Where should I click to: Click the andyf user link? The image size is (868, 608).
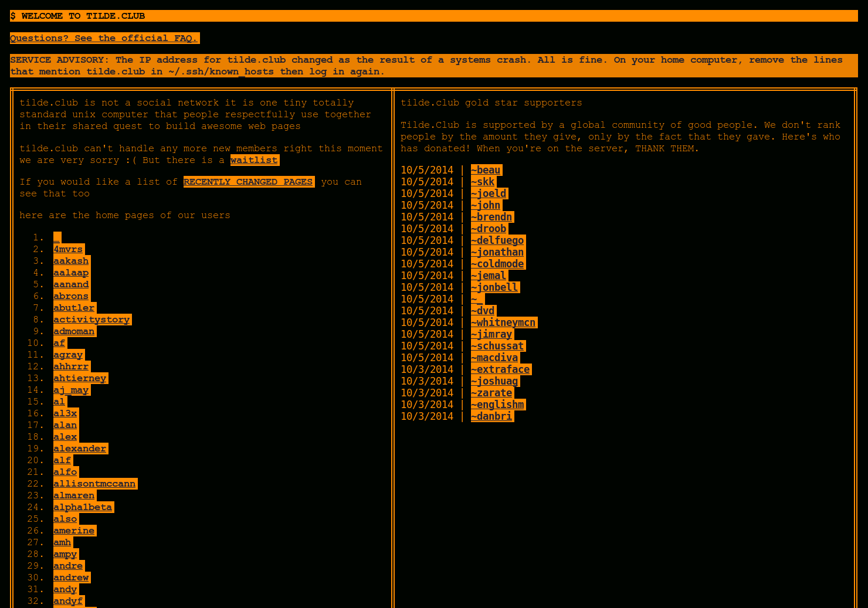pyautogui.click(x=68, y=601)
